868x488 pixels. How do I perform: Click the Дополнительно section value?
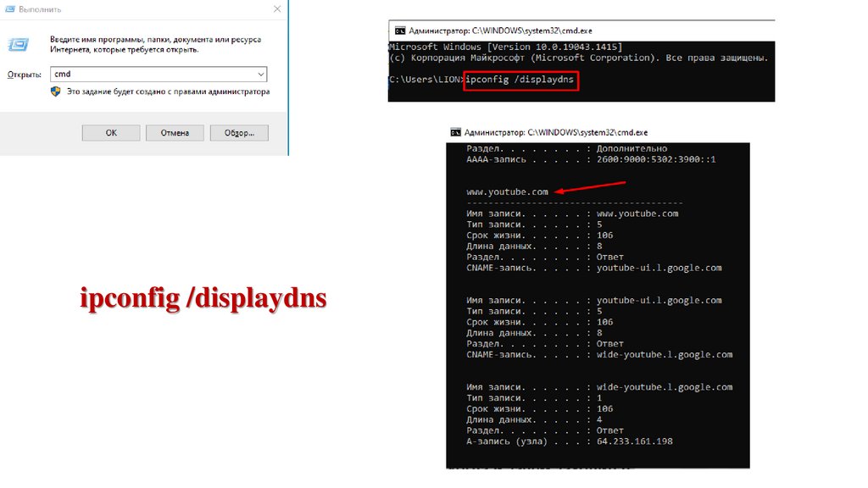(x=632, y=148)
